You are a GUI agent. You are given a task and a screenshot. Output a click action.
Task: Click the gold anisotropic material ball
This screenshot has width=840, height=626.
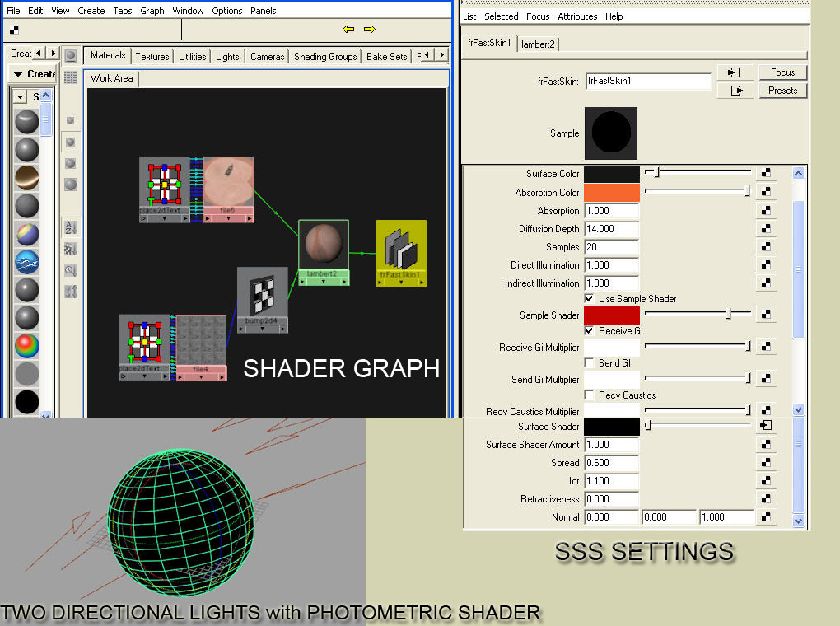[27, 177]
